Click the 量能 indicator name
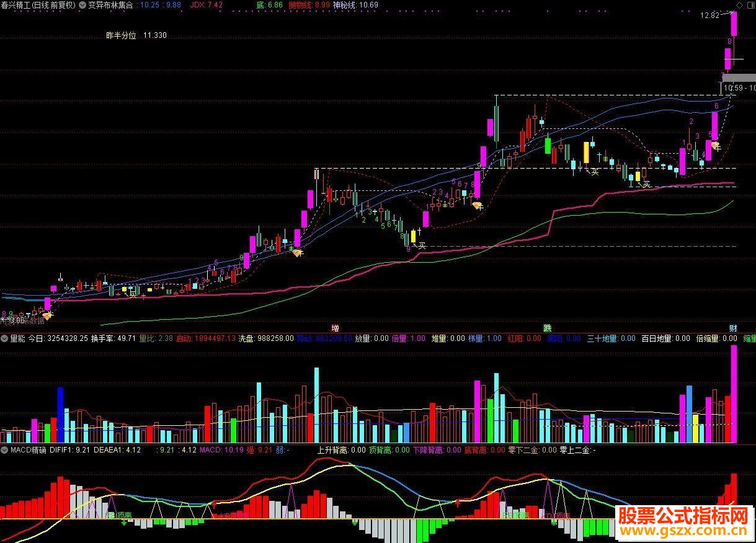The height and width of the screenshot is (543, 756). [x=17, y=338]
